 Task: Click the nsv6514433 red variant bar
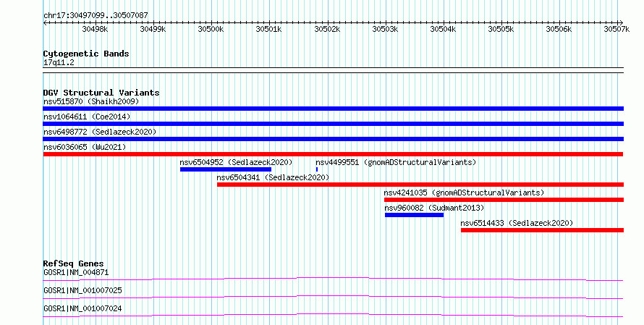[x=542, y=230]
